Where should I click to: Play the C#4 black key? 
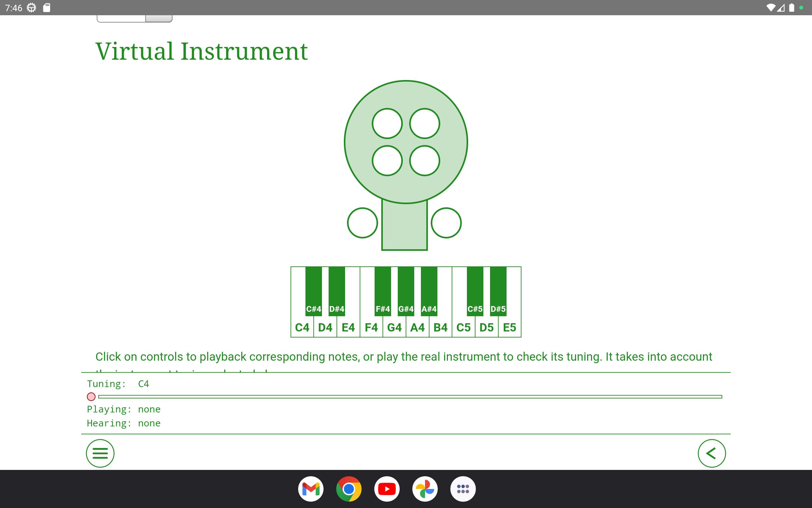click(x=314, y=291)
